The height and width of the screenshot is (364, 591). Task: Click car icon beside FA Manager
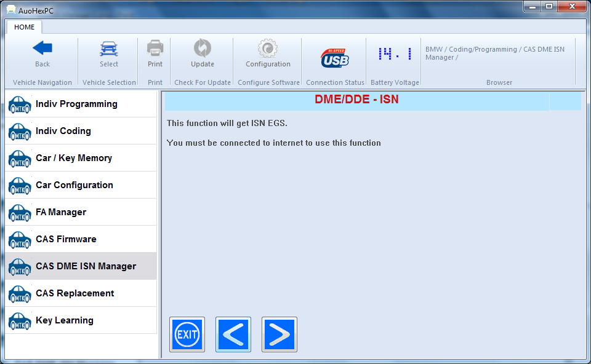(20, 213)
